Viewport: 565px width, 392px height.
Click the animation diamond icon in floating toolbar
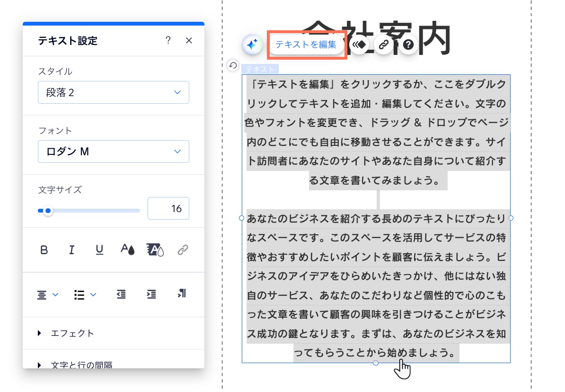(x=359, y=45)
